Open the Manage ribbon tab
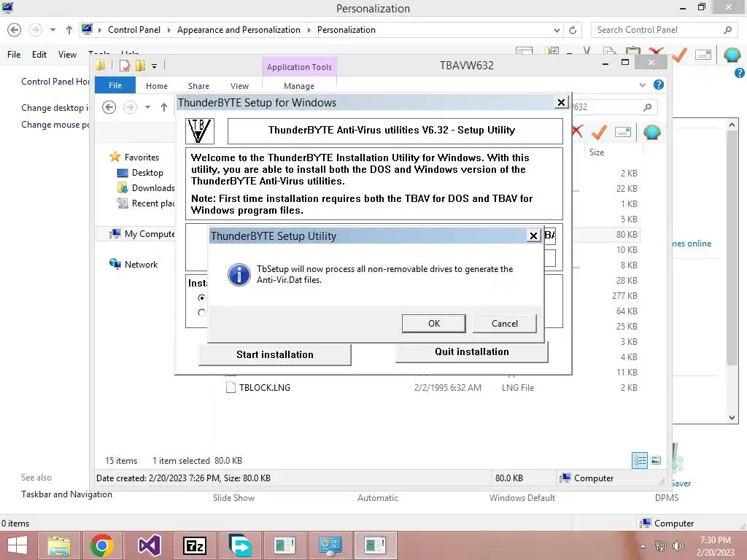This screenshot has width=747, height=560. 299,86
